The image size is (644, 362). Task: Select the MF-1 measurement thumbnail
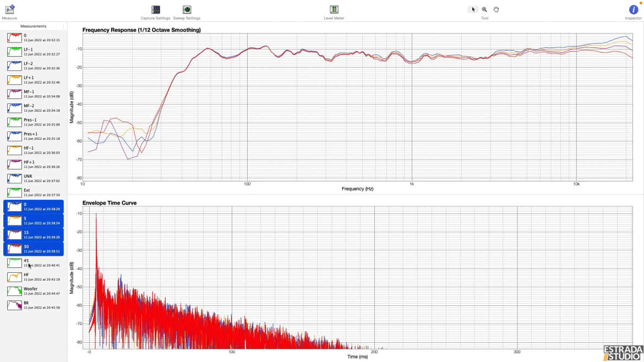tap(14, 94)
